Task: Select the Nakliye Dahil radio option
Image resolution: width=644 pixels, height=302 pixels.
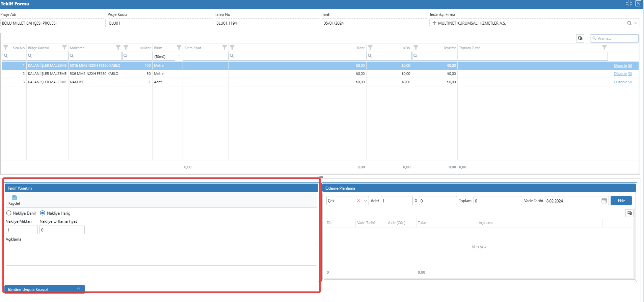Action: coord(9,213)
